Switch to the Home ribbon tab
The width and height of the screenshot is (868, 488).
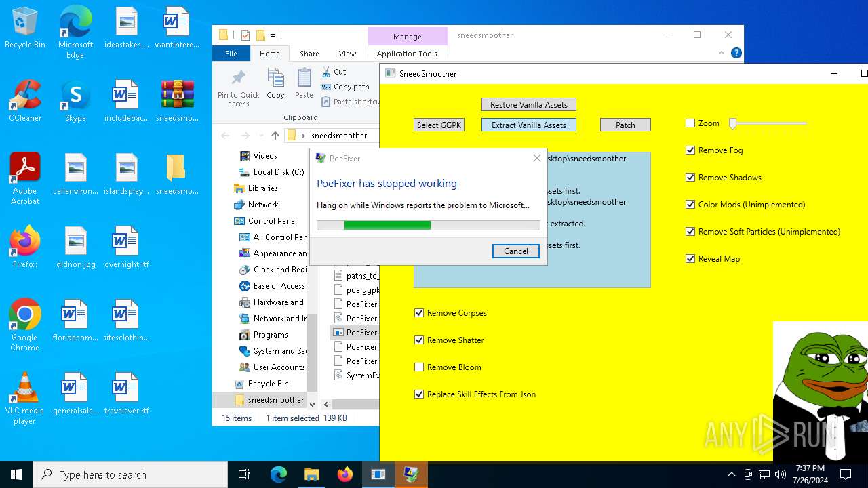(x=269, y=54)
